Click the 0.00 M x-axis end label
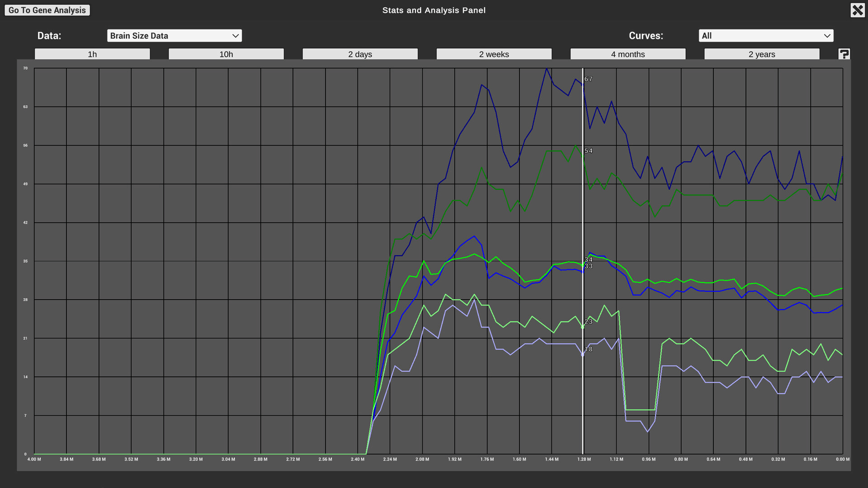This screenshot has height=488, width=868. (x=842, y=459)
